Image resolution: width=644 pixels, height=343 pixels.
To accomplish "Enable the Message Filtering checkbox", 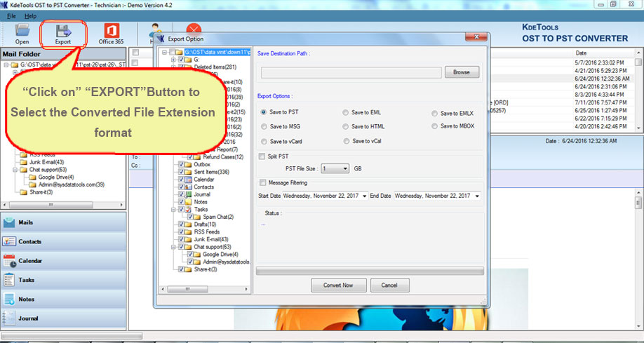I will [262, 182].
